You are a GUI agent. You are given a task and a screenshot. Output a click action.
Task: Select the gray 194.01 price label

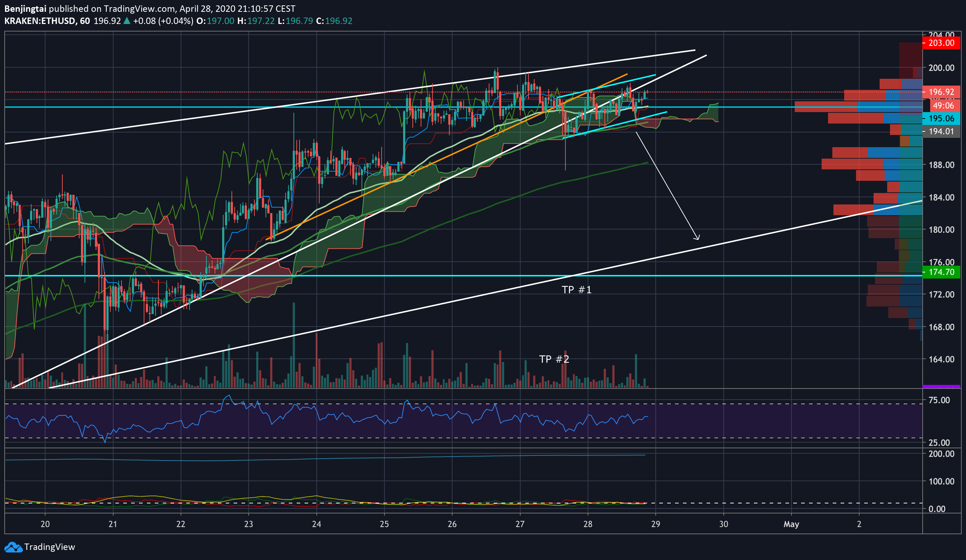pyautogui.click(x=941, y=131)
